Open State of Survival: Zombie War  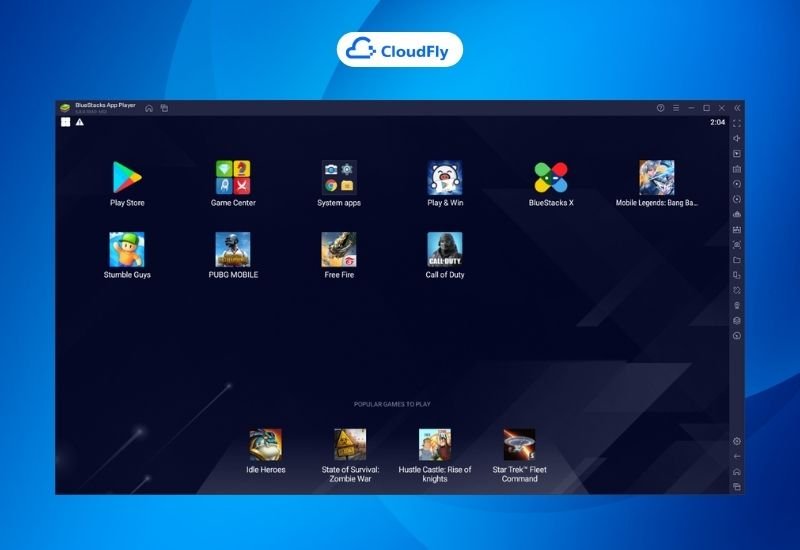tap(350, 444)
